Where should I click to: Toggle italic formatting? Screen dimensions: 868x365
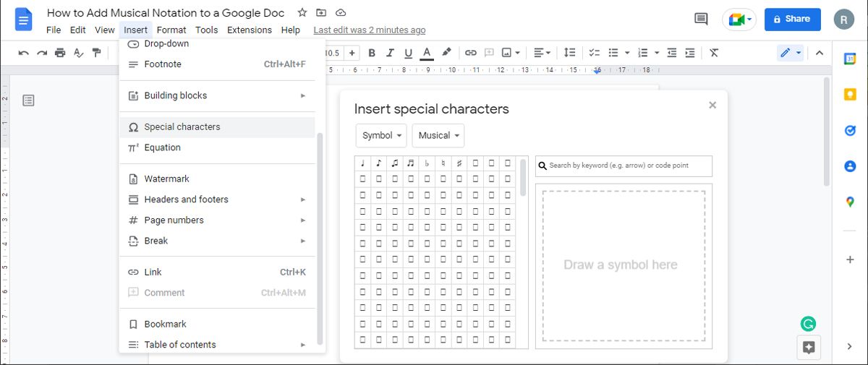391,53
